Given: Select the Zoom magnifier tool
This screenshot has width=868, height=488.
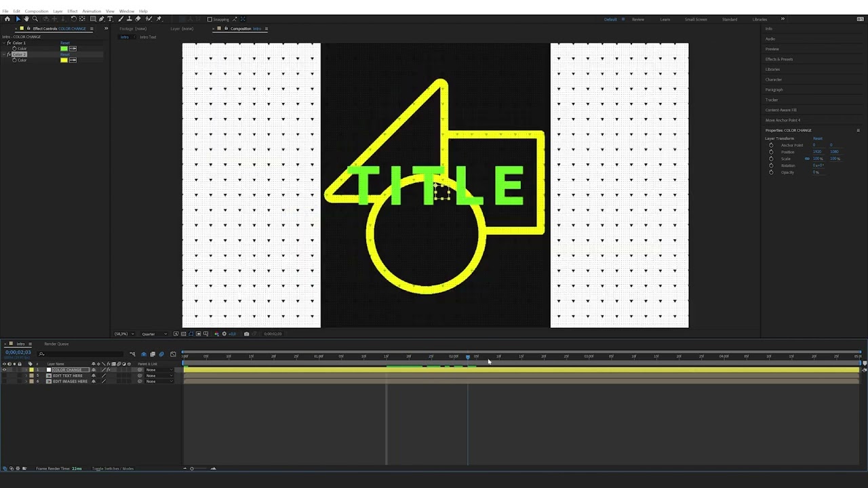Looking at the screenshot, I should point(35,19).
